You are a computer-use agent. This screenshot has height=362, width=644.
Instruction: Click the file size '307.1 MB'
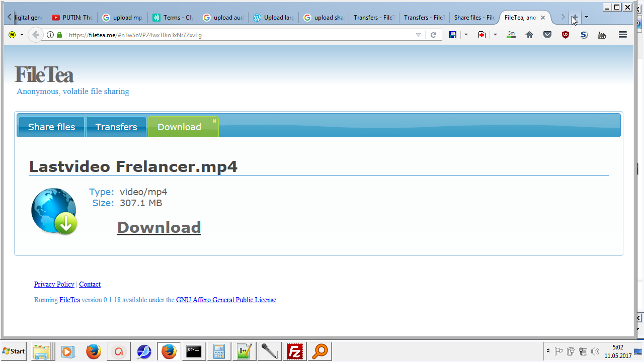pos(141,203)
